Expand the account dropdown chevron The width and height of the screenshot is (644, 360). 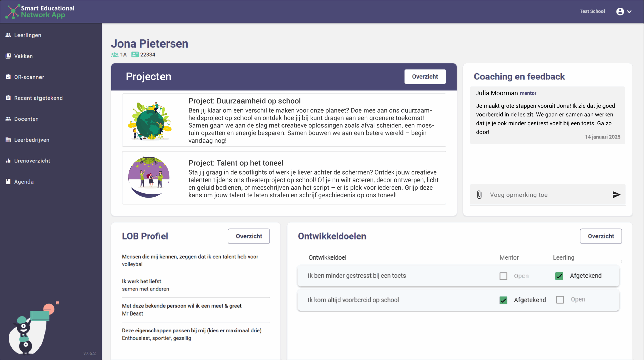point(629,12)
